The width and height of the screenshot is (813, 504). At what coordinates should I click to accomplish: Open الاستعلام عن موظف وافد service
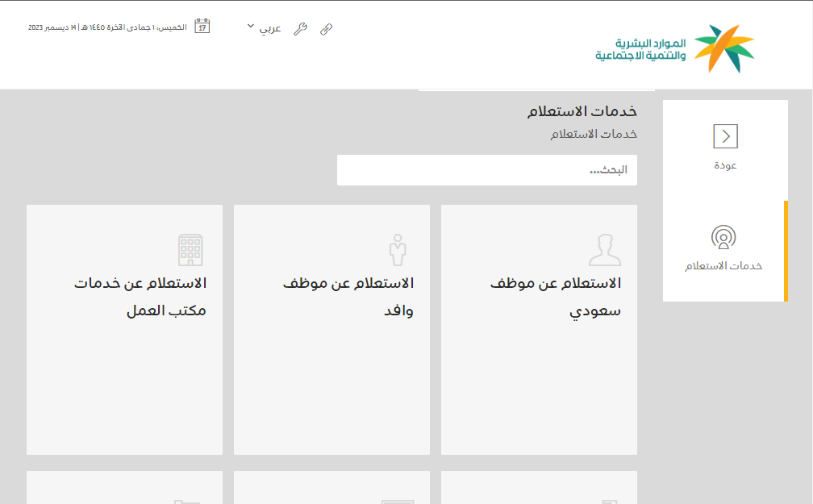(348, 297)
